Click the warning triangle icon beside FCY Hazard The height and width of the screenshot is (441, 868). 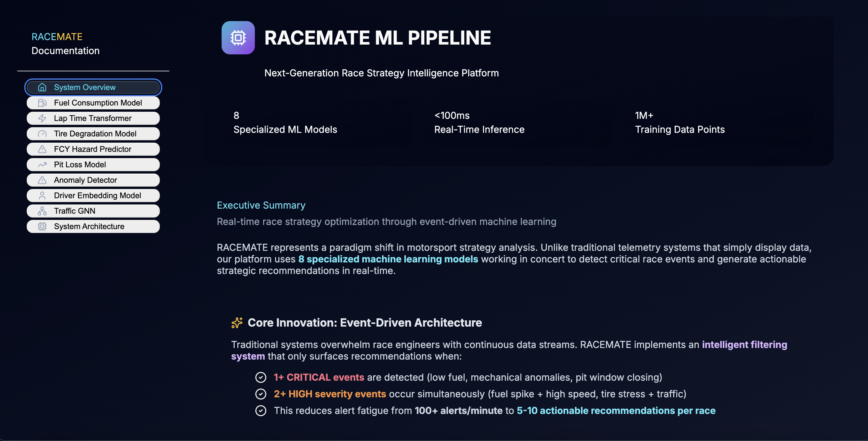[42, 149]
